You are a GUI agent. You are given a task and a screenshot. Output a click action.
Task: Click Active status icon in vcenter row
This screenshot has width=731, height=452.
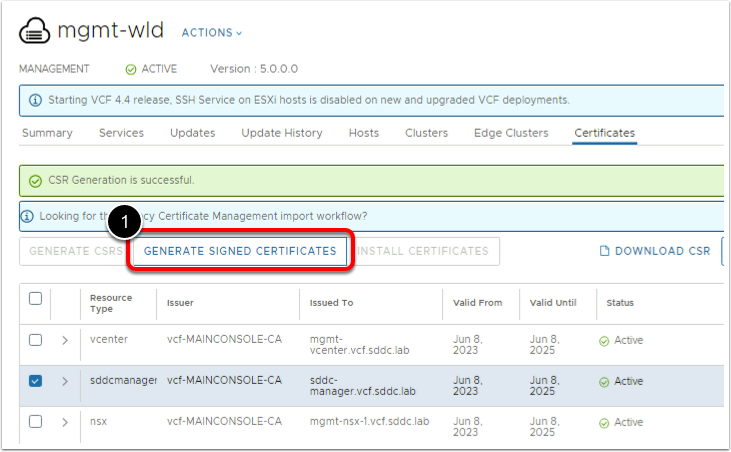click(x=604, y=341)
